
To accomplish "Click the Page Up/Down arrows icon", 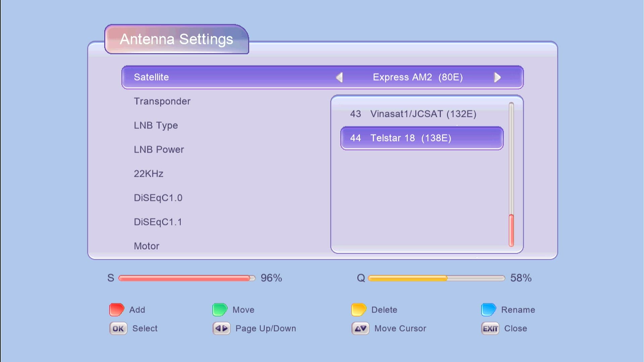I will coord(221,328).
